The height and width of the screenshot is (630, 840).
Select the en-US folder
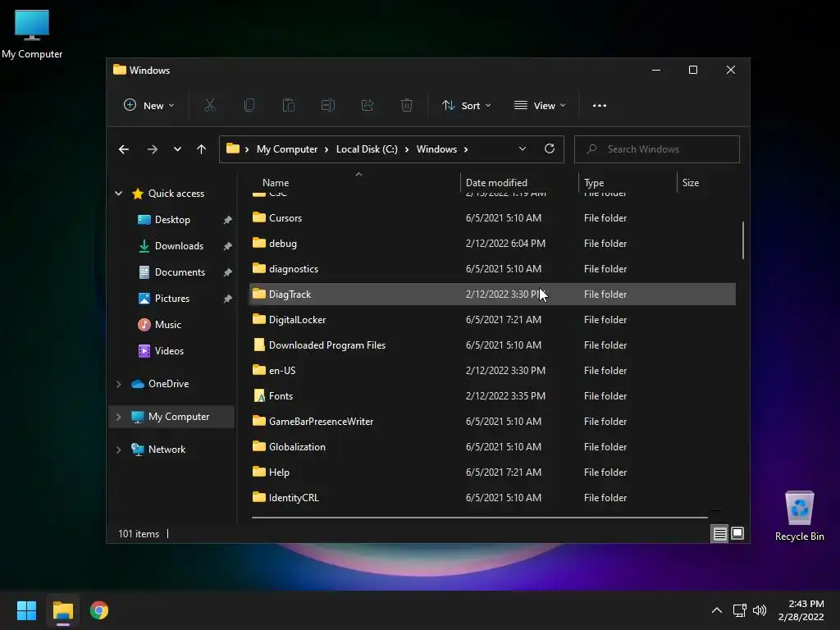click(492, 371)
